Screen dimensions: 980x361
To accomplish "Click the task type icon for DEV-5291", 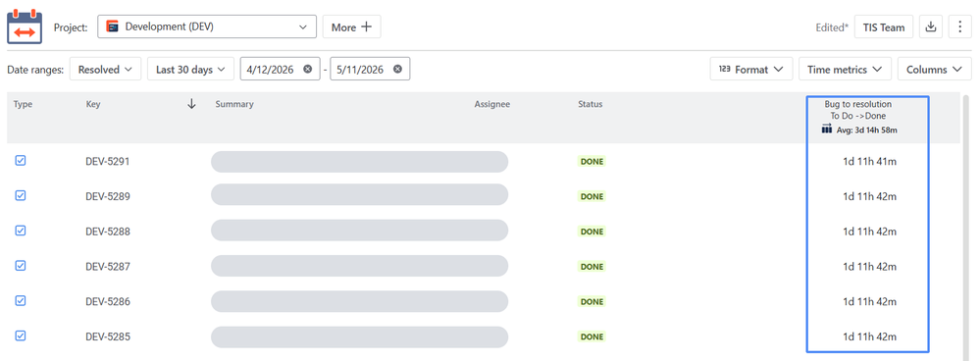I will [x=20, y=161].
